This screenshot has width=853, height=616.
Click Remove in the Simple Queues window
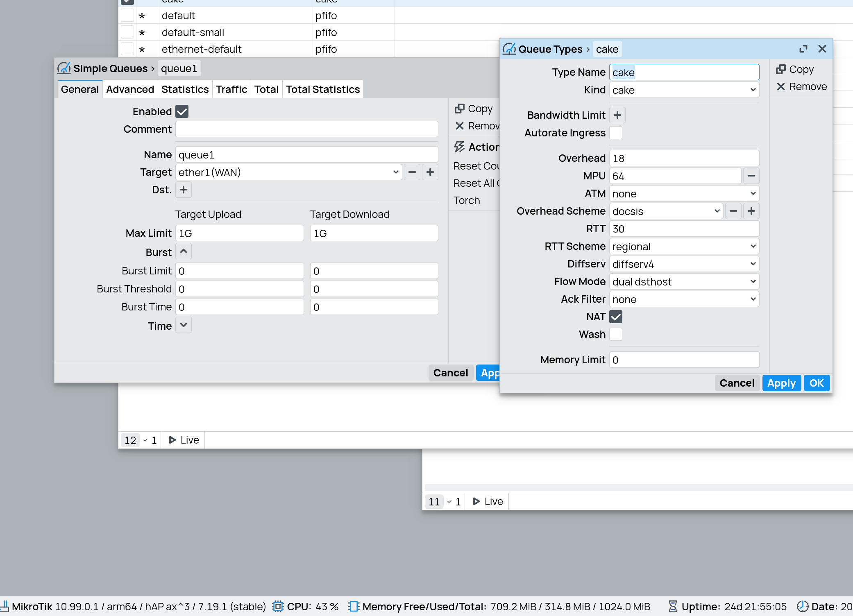pos(477,126)
